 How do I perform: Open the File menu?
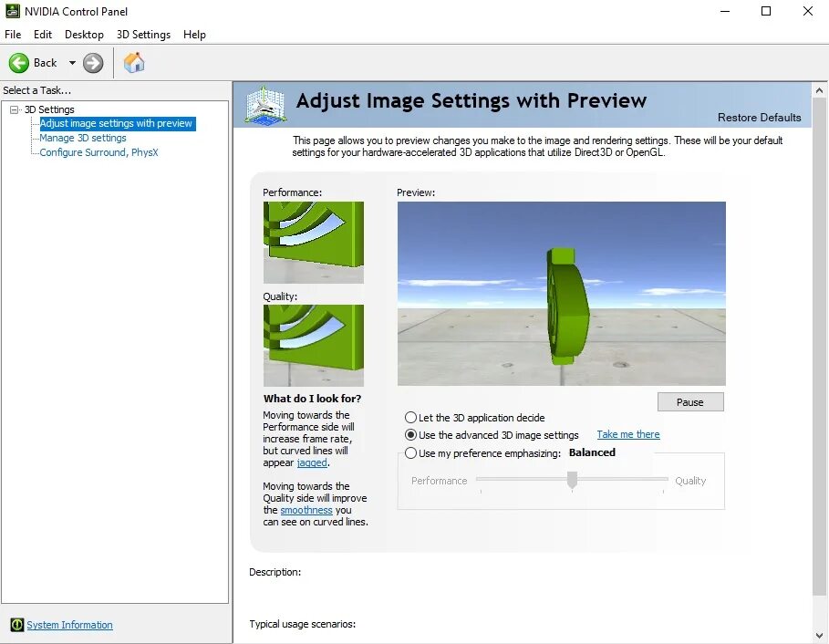click(x=13, y=35)
